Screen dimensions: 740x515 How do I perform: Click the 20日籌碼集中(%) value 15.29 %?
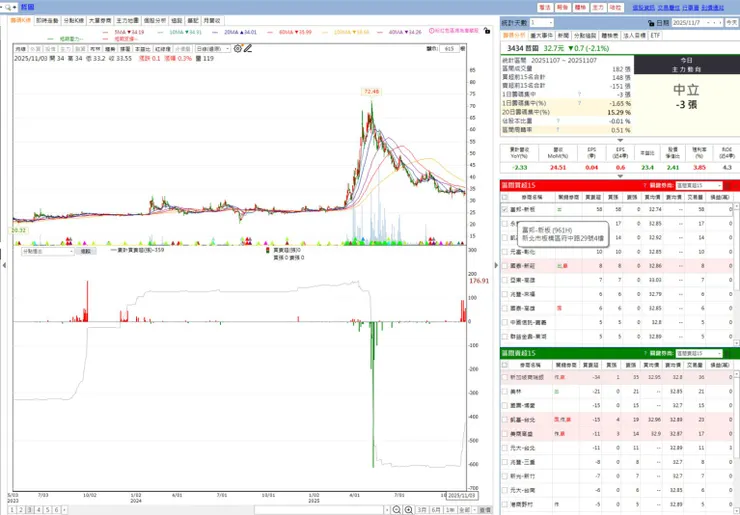pyautogui.click(x=619, y=112)
